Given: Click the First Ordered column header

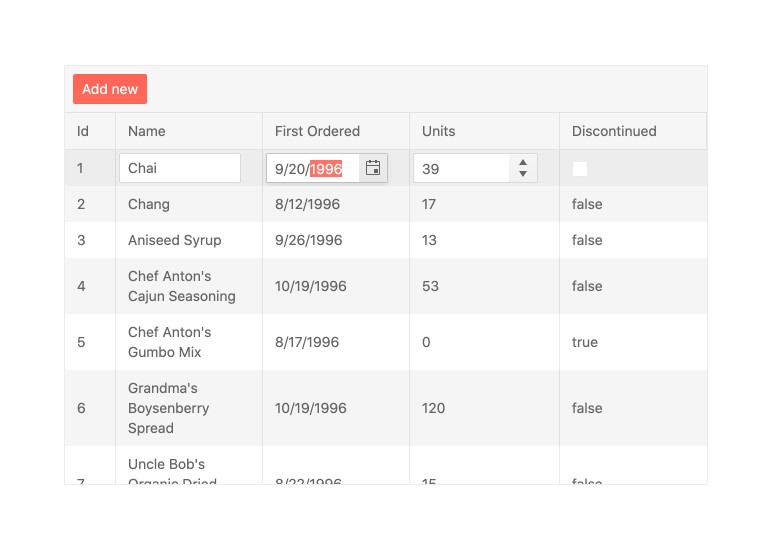Looking at the screenshot, I should click(x=317, y=131).
